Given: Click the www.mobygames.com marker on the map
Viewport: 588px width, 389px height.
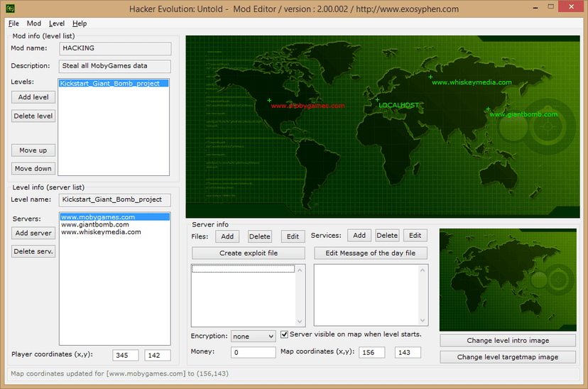Looking at the screenshot, I should tap(269, 100).
